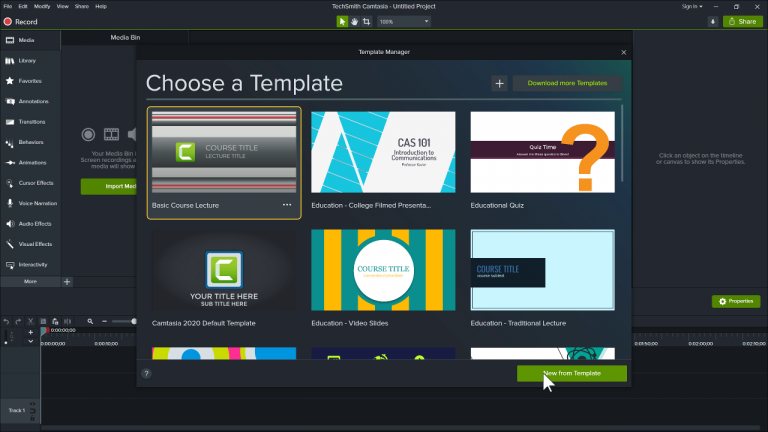768x432 pixels.
Task: Click the Split icon in timeline toolbar
Action: pyautogui.click(x=68, y=322)
